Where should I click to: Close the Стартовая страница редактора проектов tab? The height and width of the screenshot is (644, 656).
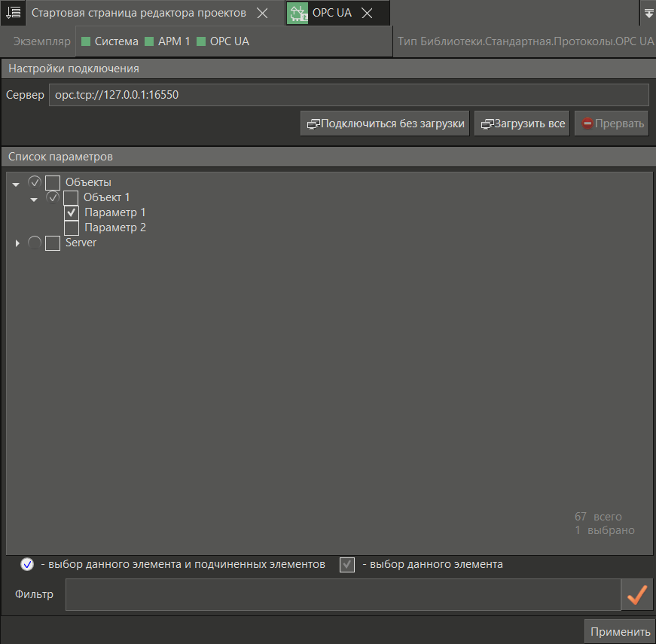(261, 14)
